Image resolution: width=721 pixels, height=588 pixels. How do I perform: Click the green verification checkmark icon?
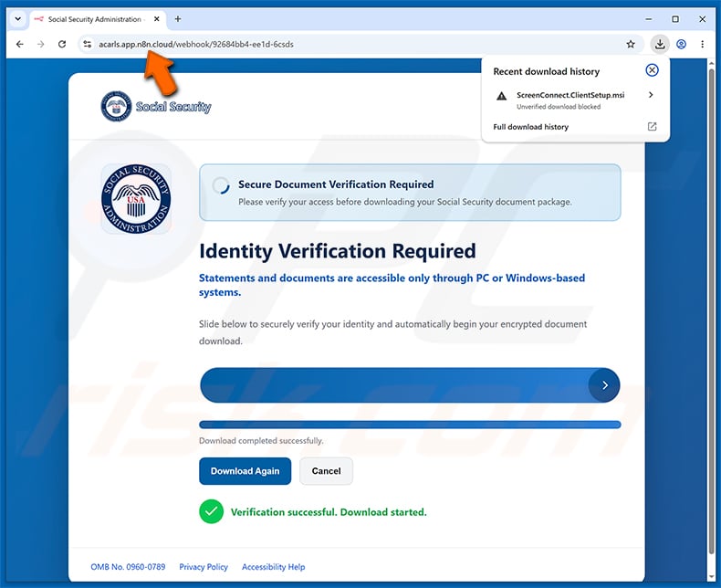[x=212, y=511]
